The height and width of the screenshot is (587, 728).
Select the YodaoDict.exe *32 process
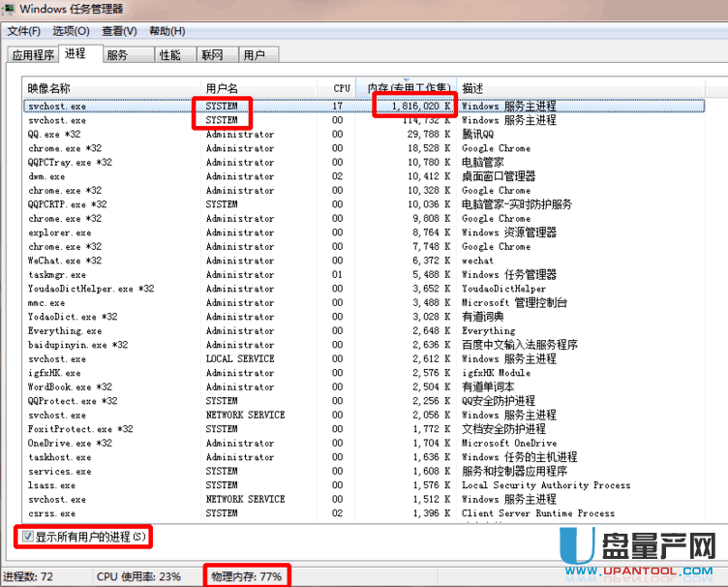click(364, 317)
